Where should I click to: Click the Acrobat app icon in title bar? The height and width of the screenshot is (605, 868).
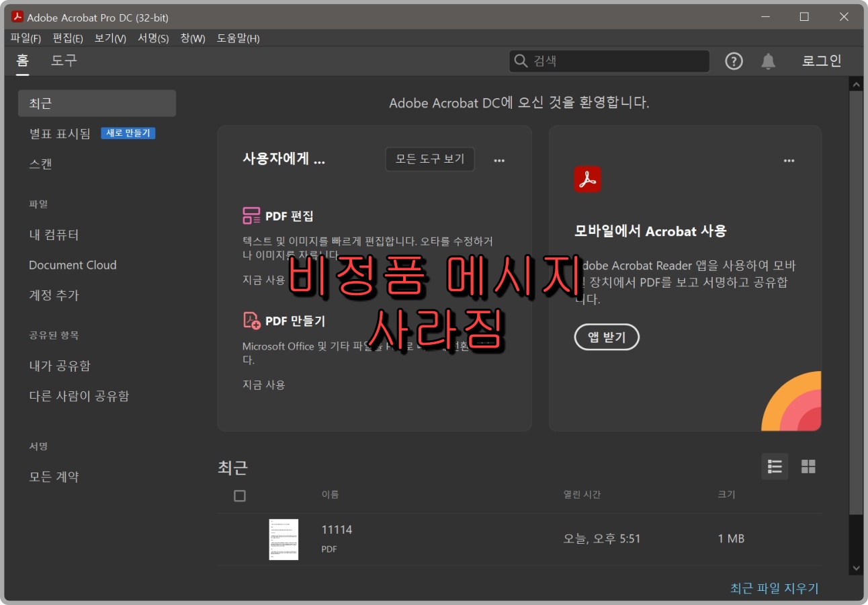(x=17, y=17)
